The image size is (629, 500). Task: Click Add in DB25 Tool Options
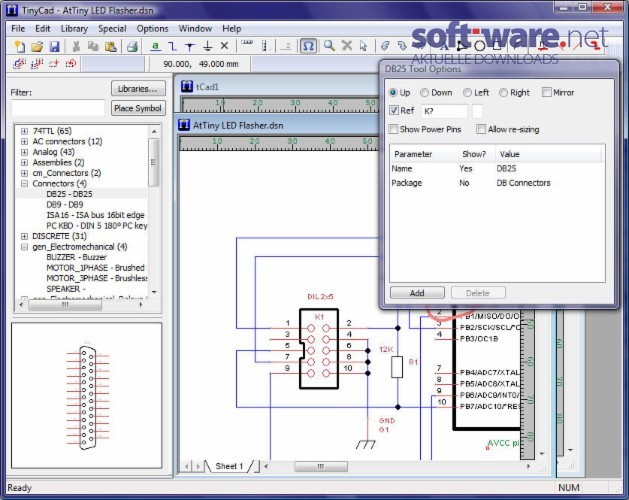click(417, 293)
